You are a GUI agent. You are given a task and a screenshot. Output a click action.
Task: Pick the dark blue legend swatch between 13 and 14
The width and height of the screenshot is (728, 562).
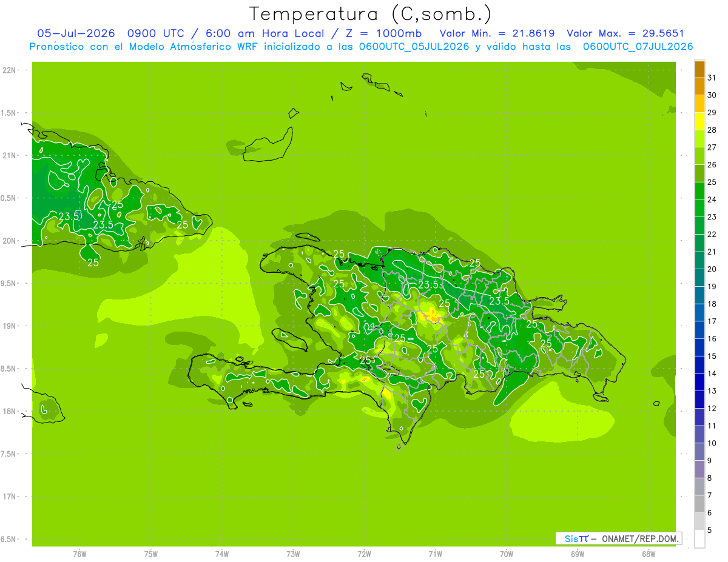point(699,383)
